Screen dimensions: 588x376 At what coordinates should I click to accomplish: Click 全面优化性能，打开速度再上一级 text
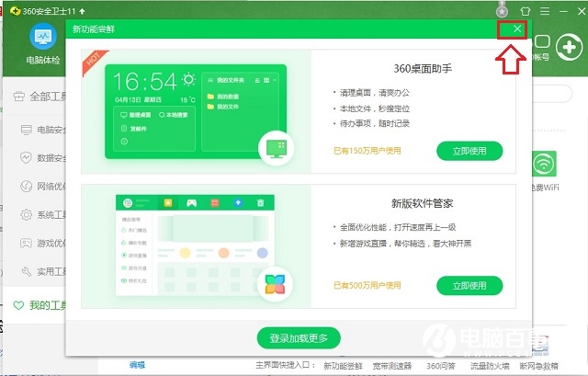click(398, 227)
